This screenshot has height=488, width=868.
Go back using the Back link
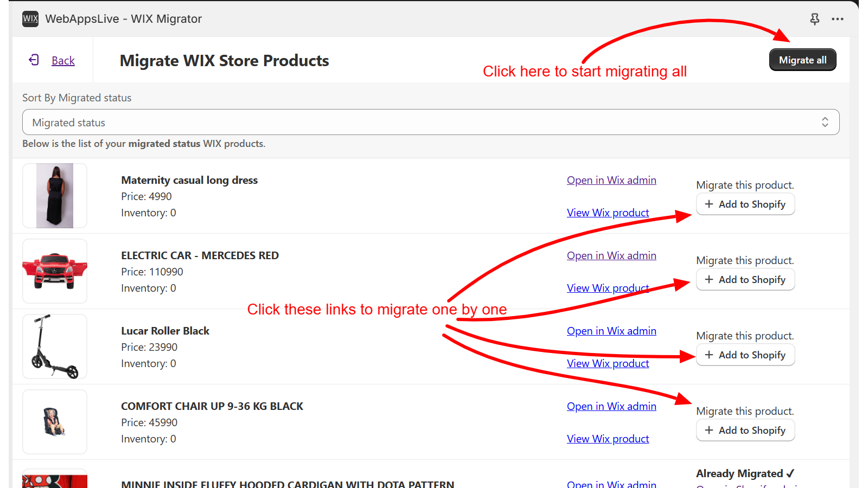(63, 61)
